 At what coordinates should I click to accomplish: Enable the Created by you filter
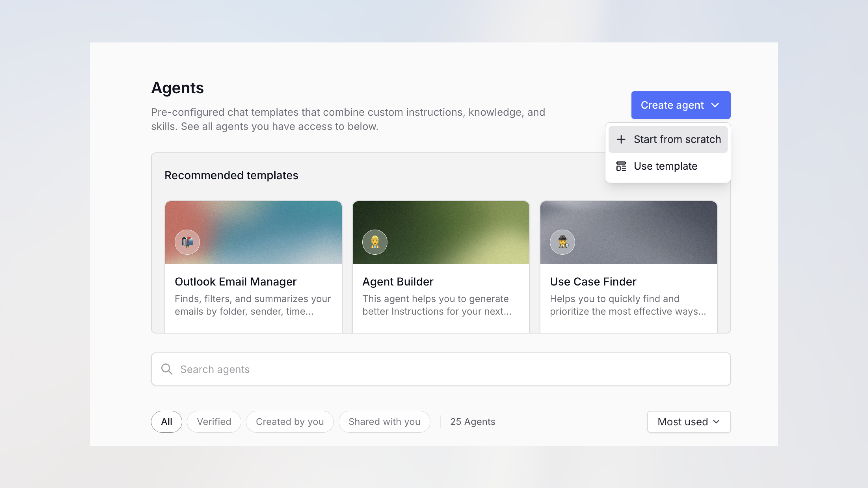(x=290, y=422)
